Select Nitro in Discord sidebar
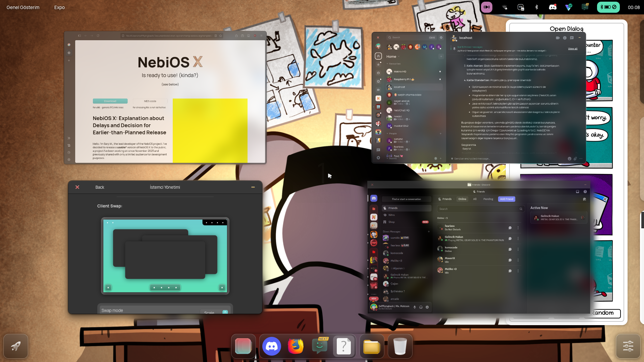Viewport: 644px width, 362px height. 406,215
